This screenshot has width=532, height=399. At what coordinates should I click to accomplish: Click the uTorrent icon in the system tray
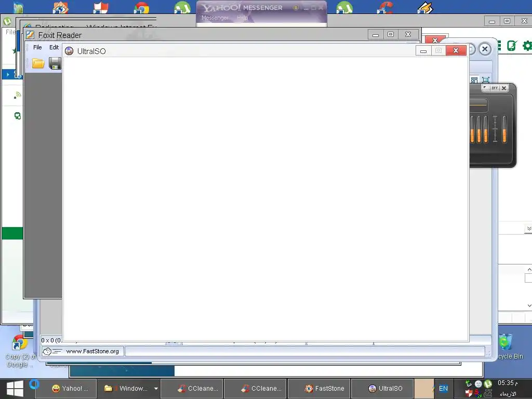[488, 384]
